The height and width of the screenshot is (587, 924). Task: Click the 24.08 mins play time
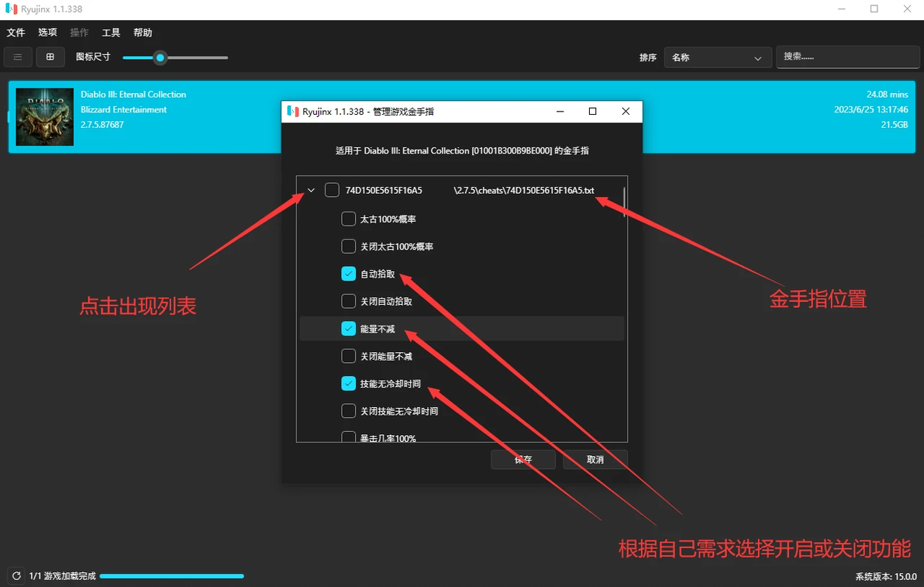(887, 95)
